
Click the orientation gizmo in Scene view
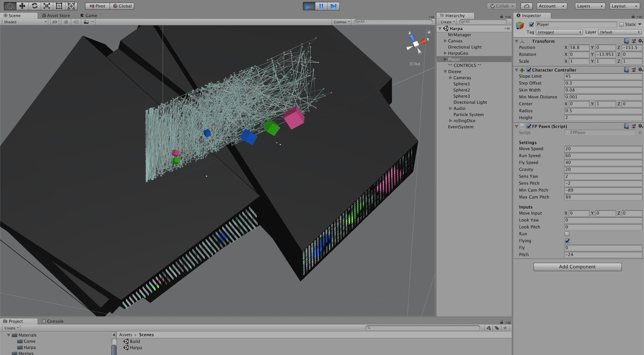pyautogui.click(x=416, y=43)
